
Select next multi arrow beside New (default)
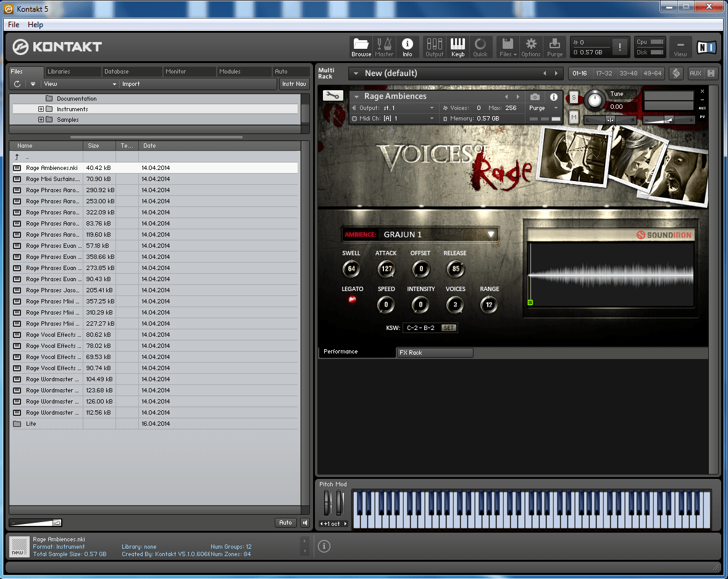[x=556, y=74]
